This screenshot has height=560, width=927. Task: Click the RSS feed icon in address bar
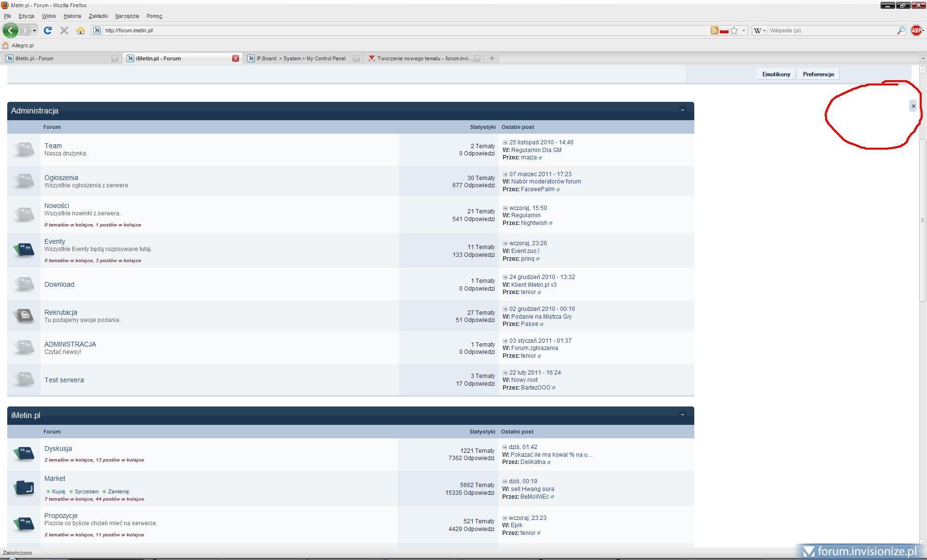point(714,30)
